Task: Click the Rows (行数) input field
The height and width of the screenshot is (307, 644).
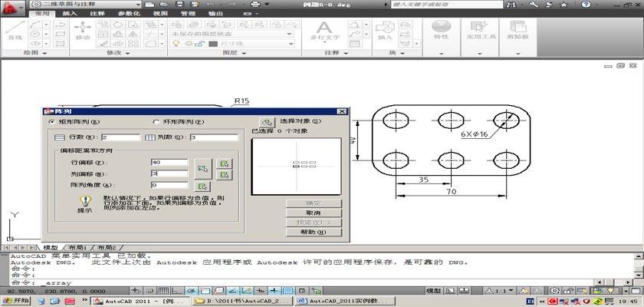Action: (120, 137)
